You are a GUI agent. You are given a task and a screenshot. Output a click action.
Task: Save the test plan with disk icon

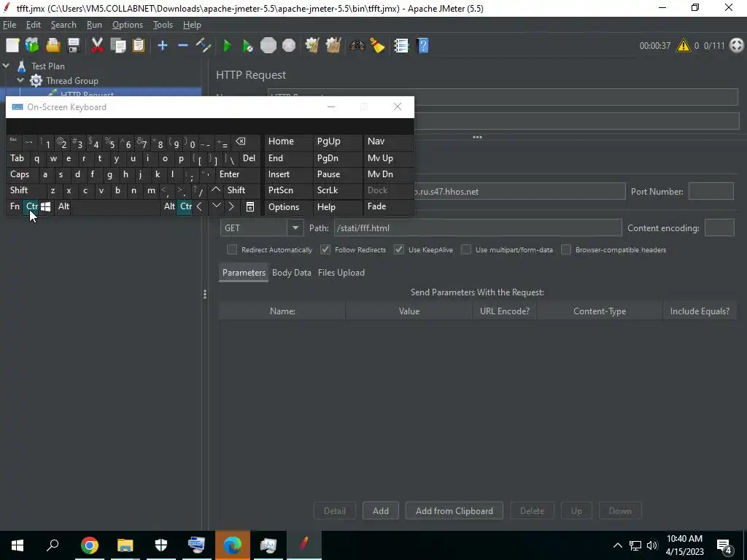[74, 46]
